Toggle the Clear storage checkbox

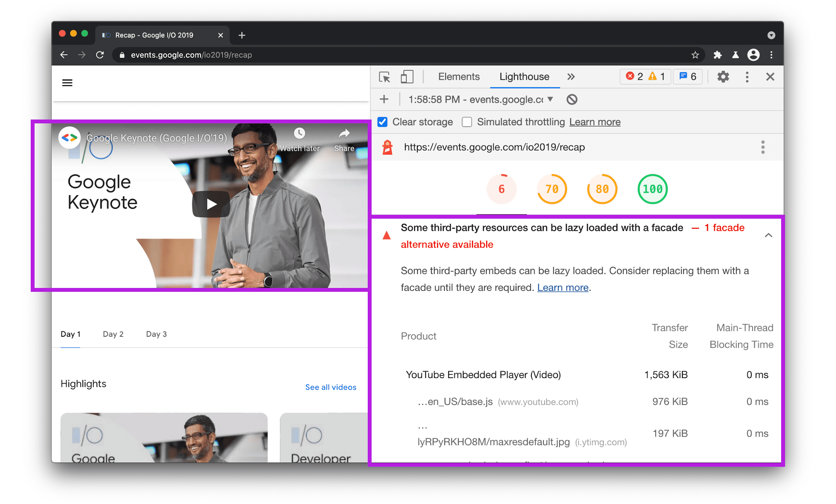382,122
